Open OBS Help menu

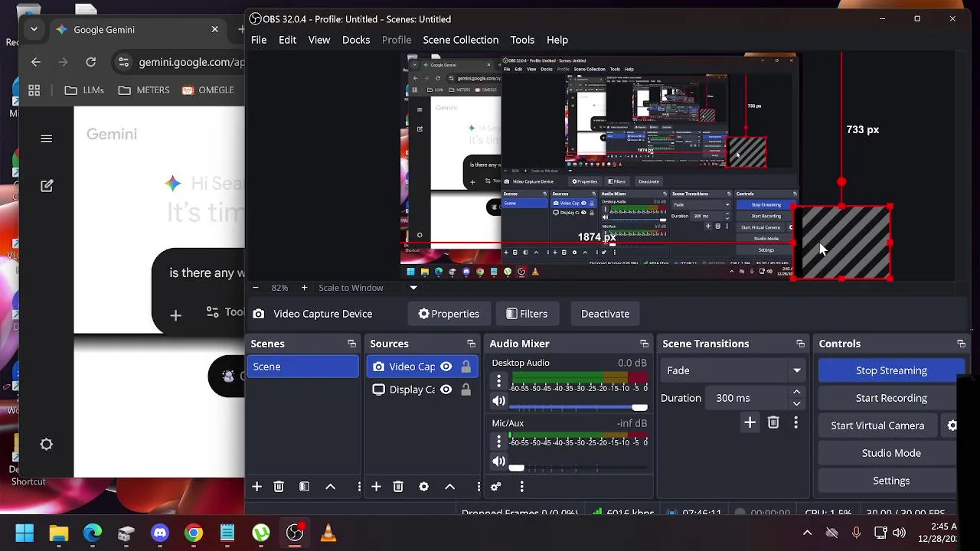557,40
